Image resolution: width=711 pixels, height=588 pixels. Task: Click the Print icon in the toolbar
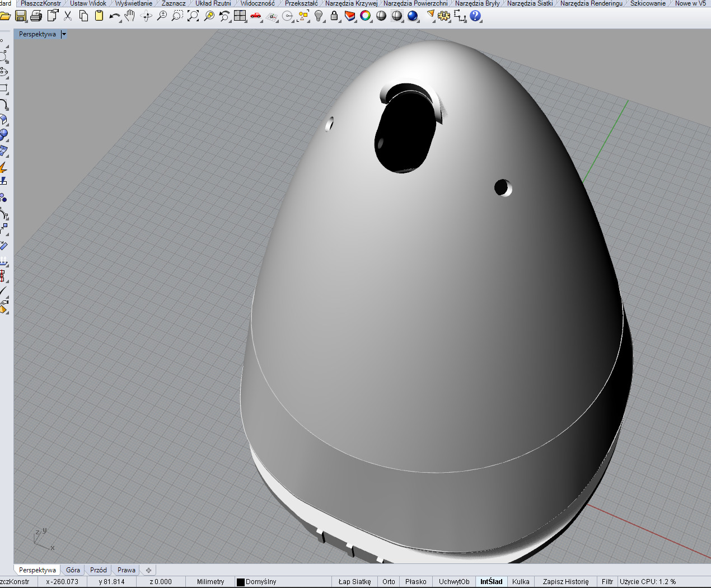coord(36,16)
